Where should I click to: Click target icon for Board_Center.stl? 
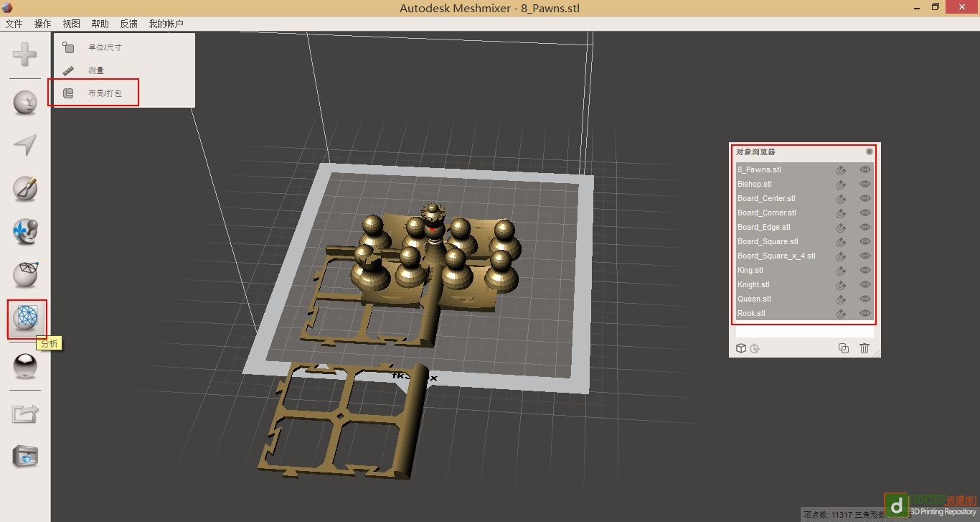[x=841, y=199]
